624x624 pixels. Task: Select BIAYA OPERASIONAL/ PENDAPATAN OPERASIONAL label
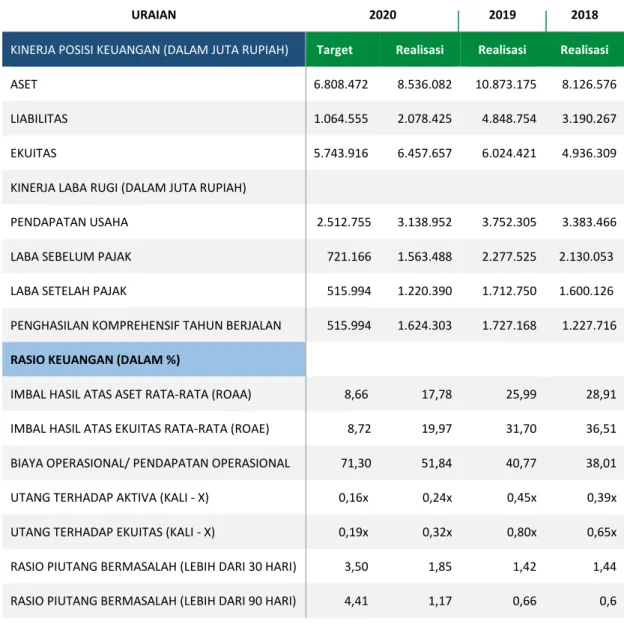coord(150,463)
